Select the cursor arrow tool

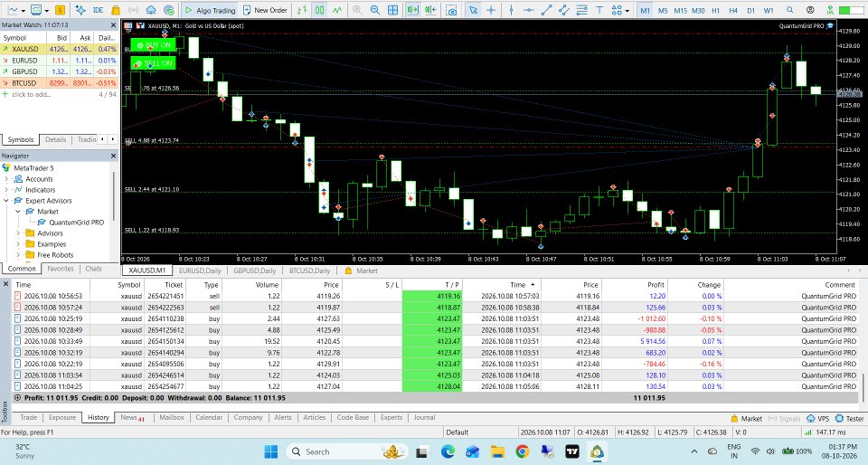pos(473,10)
